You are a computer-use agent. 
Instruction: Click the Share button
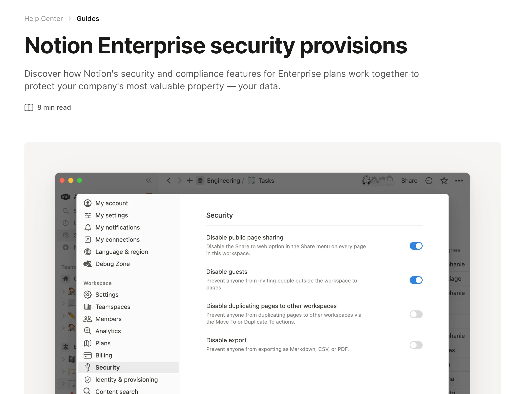(409, 181)
